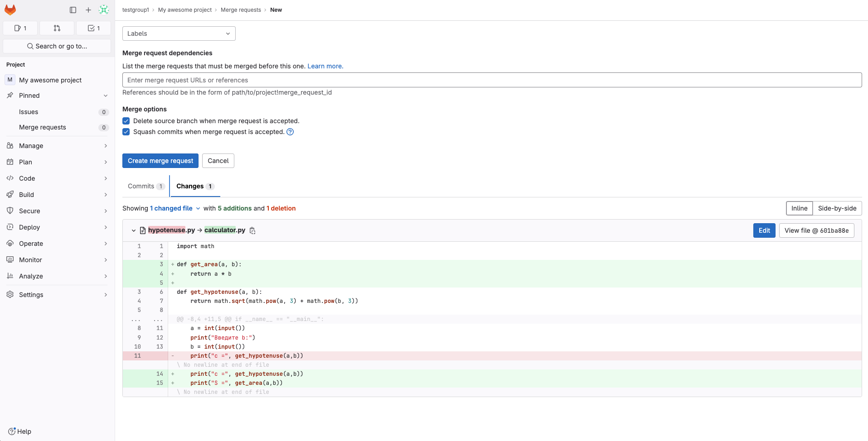The width and height of the screenshot is (868, 441).
Task: Click the merge request dependencies input field
Action: pos(492,80)
